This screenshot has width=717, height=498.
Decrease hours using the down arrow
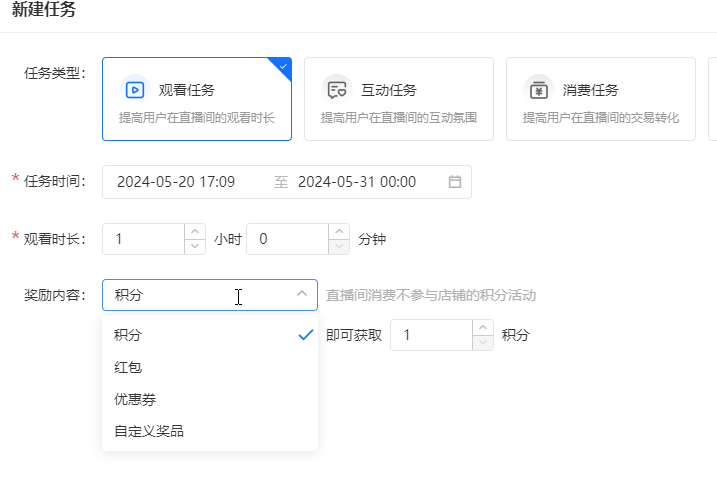coord(195,246)
